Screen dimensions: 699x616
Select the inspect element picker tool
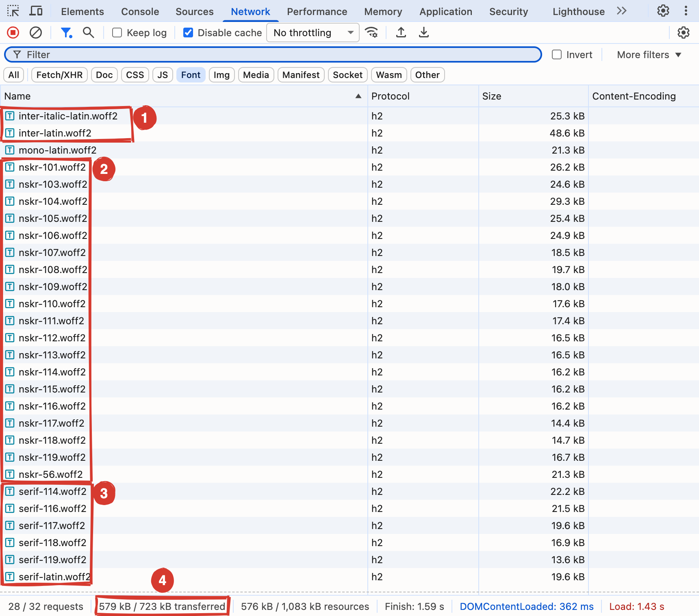point(13,11)
